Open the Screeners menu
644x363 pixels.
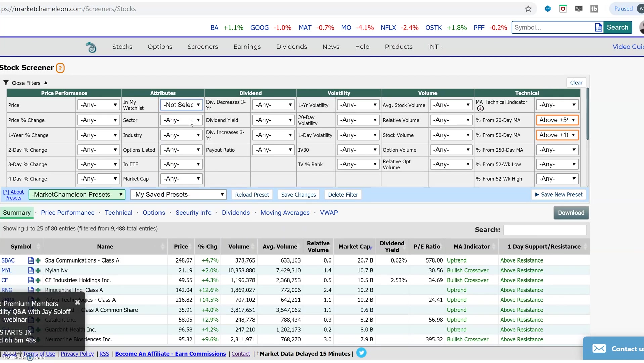tap(202, 47)
